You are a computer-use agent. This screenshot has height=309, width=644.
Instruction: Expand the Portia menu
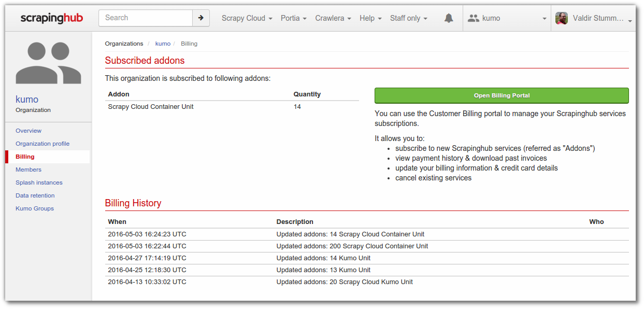click(x=294, y=18)
